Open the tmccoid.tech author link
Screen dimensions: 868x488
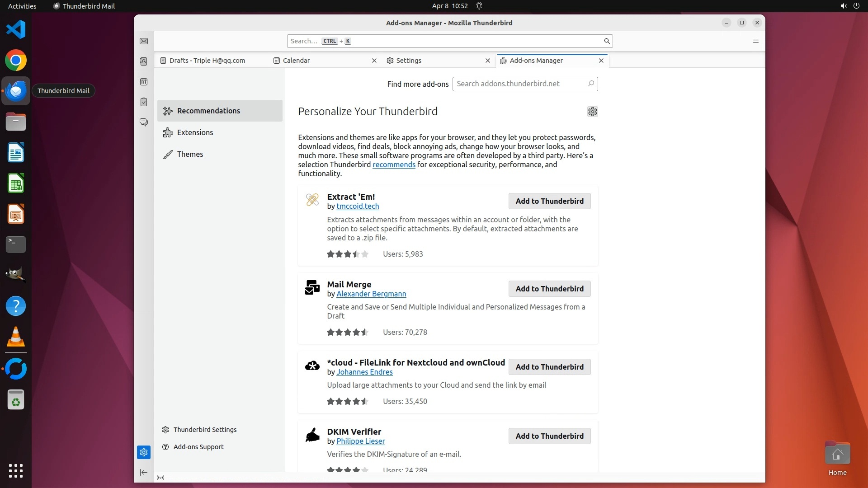coord(358,206)
